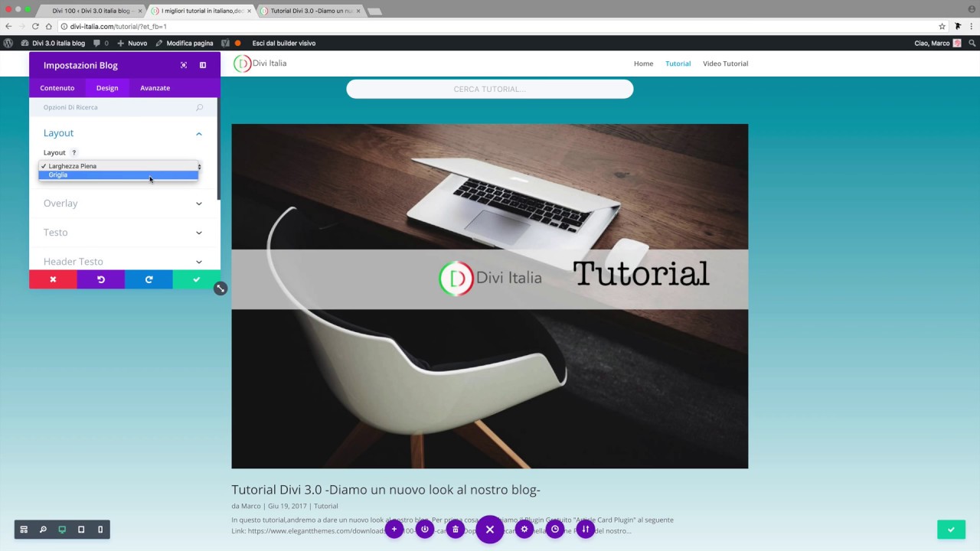Screen dimensions: 980x551
Task: Click the power icon purple button
Action: [x=425, y=529]
